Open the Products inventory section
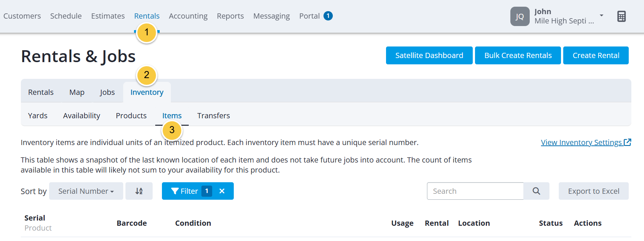The height and width of the screenshot is (241, 644). click(131, 116)
